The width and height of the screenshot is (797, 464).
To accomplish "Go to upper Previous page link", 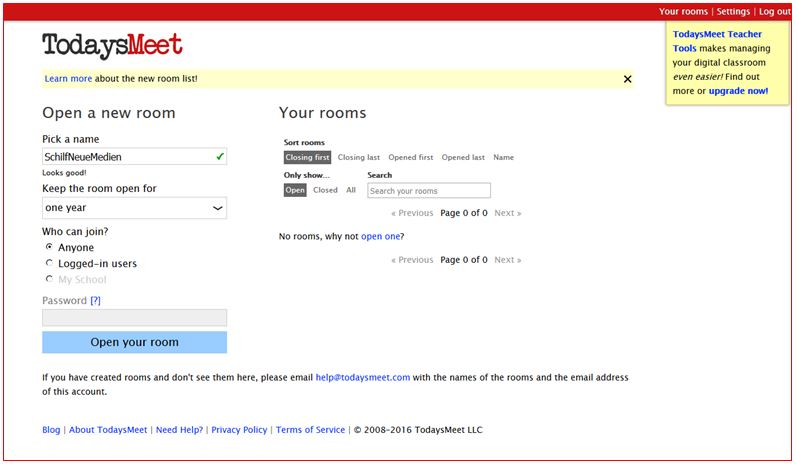I will coord(412,213).
